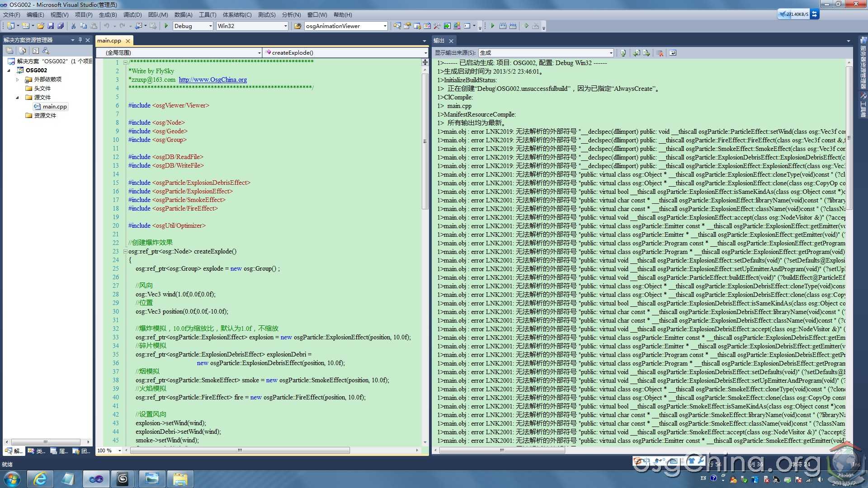Screen dimensions: 868x488
Task: Open Visual Studio taskbar button
Action: click(96, 479)
